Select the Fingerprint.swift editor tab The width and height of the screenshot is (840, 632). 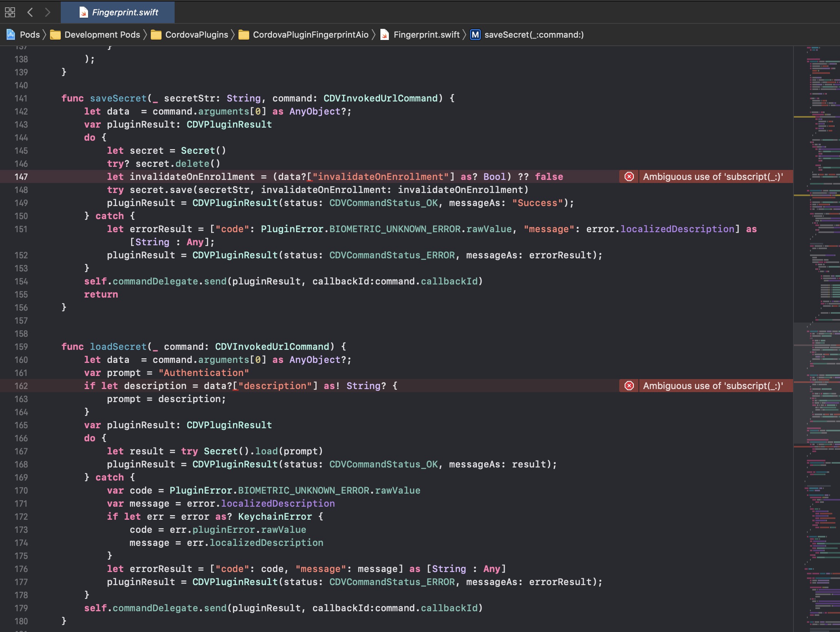point(118,12)
